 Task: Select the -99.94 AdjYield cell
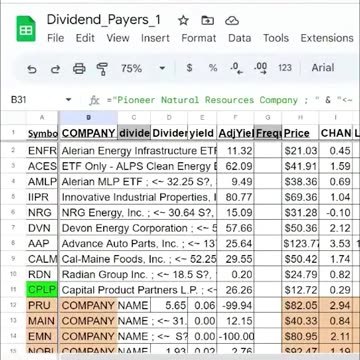235,305
